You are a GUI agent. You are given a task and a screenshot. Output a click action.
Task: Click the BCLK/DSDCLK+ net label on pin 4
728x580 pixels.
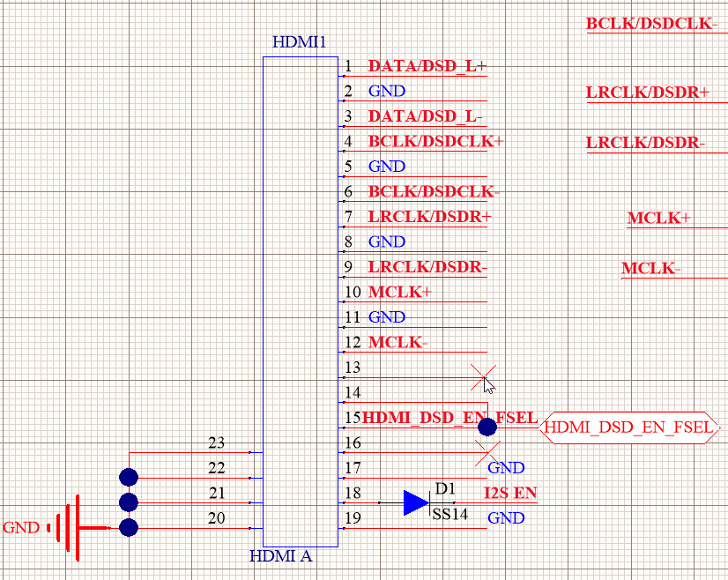click(435, 141)
